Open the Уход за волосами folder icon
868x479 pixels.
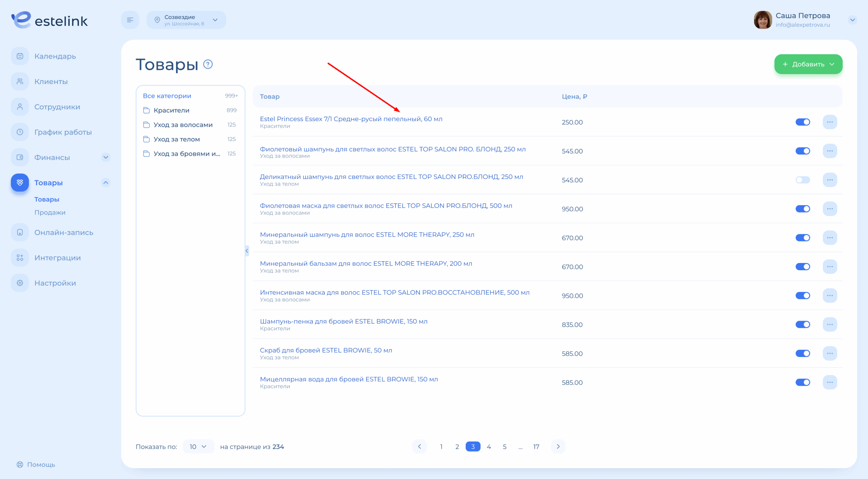pos(146,125)
